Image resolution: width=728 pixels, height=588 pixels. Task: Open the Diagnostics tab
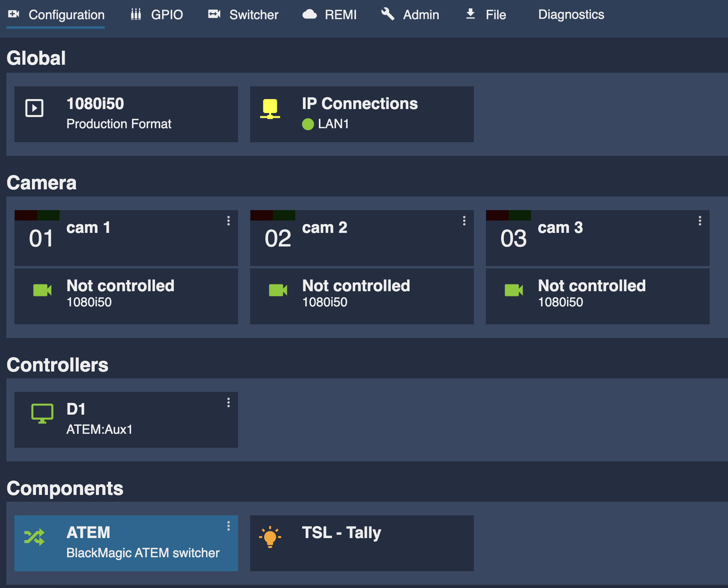(571, 15)
